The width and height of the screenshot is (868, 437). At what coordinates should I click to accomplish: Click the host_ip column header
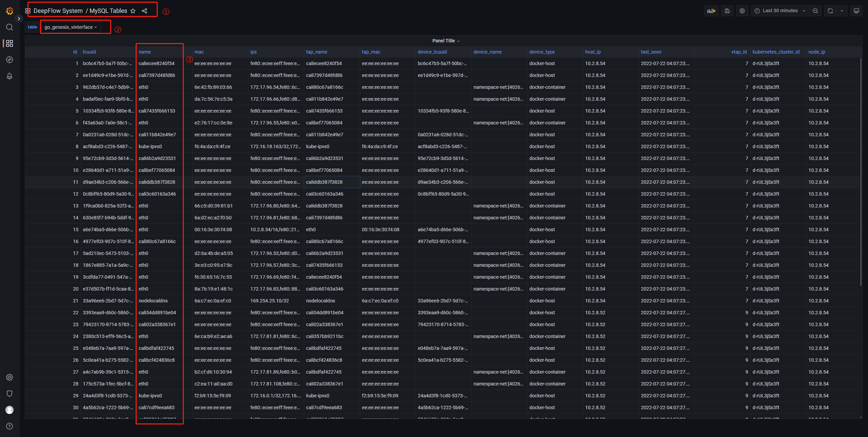593,52
